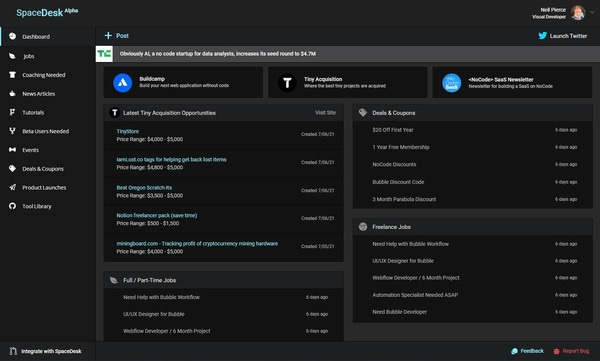The height and width of the screenshot is (361, 600).
Task: Click the Feedback chat icon
Action: (x=515, y=351)
